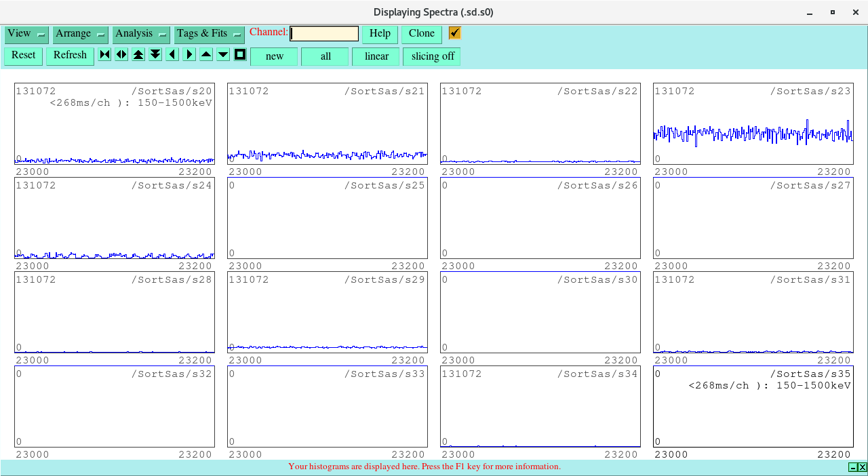Screen dimensions: 868x476
Task: Click the right arrow scroll icon
Action: [189, 55]
